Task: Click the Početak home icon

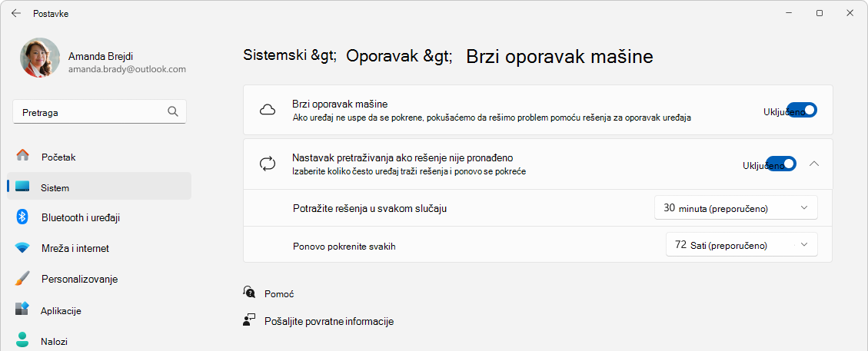Action: click(23, 155)
